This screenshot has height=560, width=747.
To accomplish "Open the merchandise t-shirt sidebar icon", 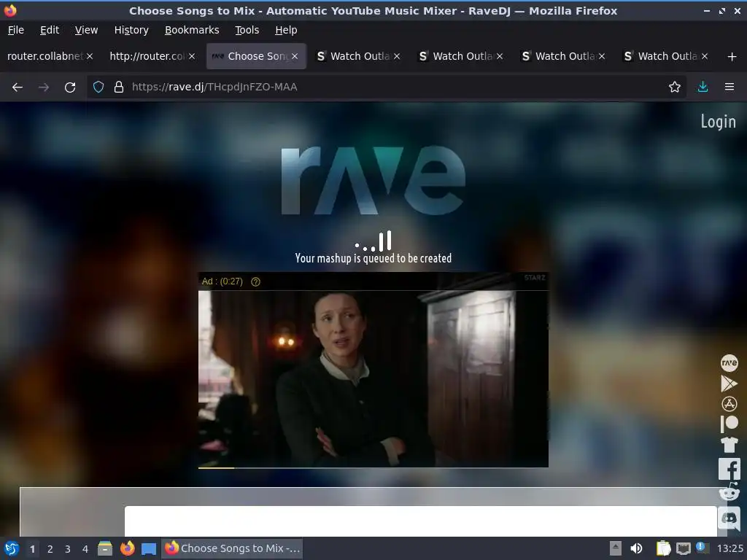I will (729, 445).
